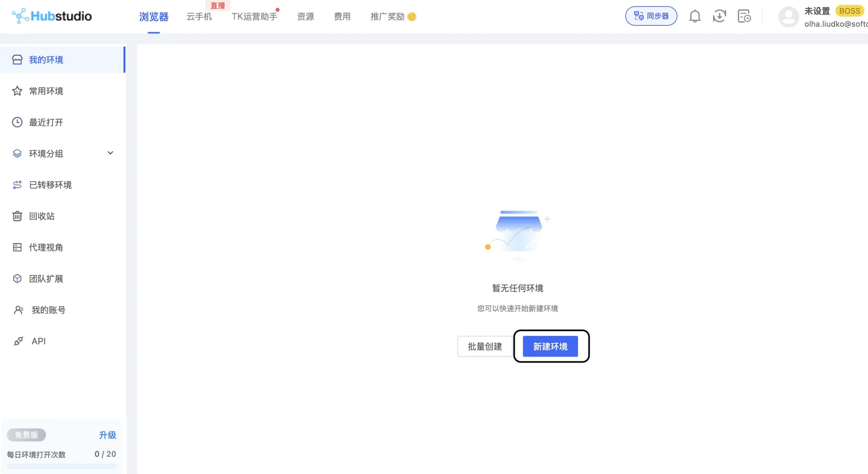Image resolution: width=868 pixels, height=474 pixels.
Task: Click the 常用环境 star entry
Action: pos(46,91)
